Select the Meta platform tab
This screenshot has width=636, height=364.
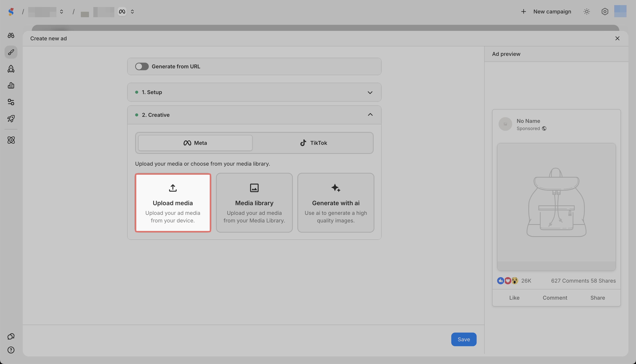(x=195, y=143)
